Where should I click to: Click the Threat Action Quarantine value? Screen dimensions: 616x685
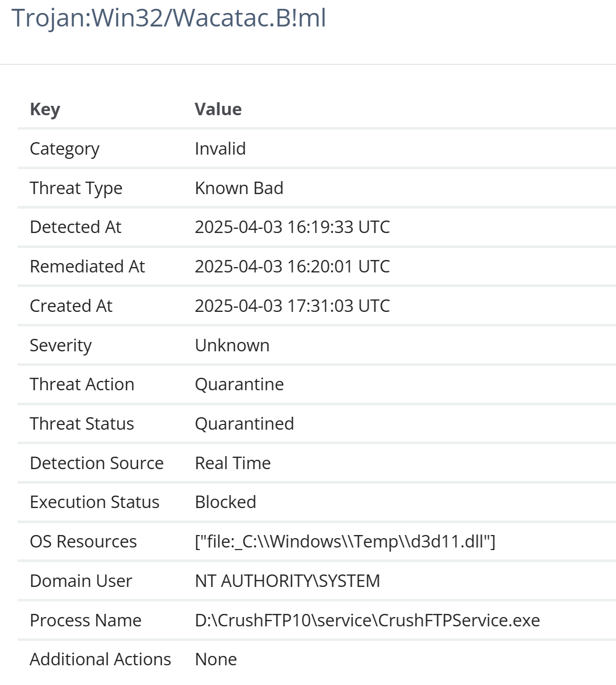coord(240,385)
